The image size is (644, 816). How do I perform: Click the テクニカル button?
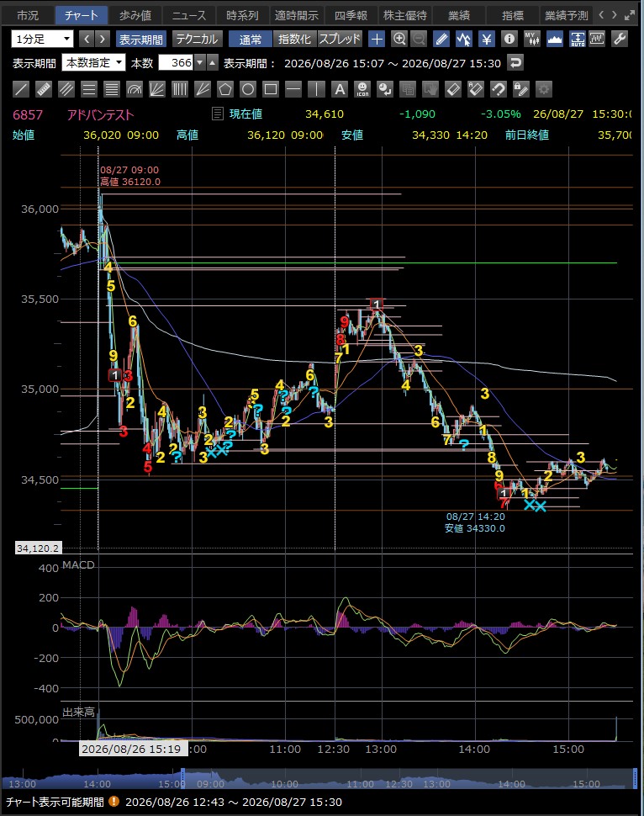198,39
